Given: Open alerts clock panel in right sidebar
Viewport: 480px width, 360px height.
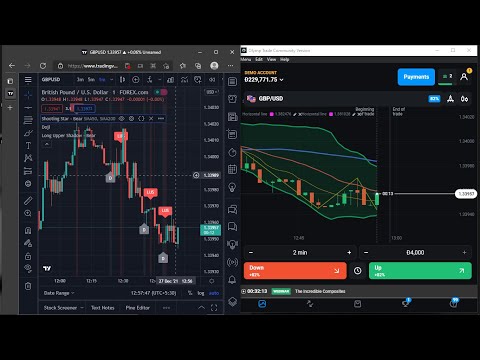Looking at the screenshot, I should [x=232, y=99].
